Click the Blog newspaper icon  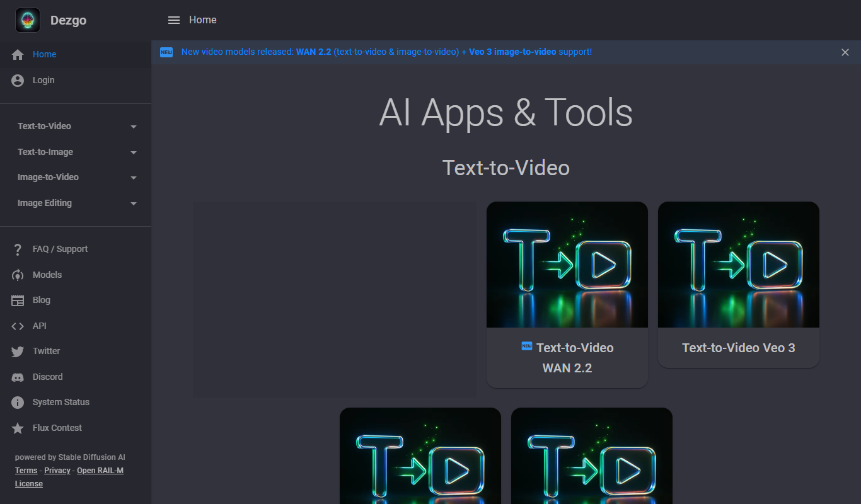pos(18,301)
